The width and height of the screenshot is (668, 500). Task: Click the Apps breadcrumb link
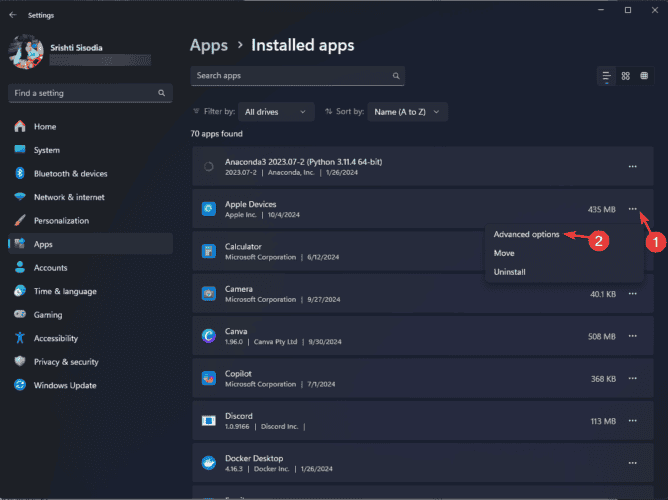pos(209,45)
